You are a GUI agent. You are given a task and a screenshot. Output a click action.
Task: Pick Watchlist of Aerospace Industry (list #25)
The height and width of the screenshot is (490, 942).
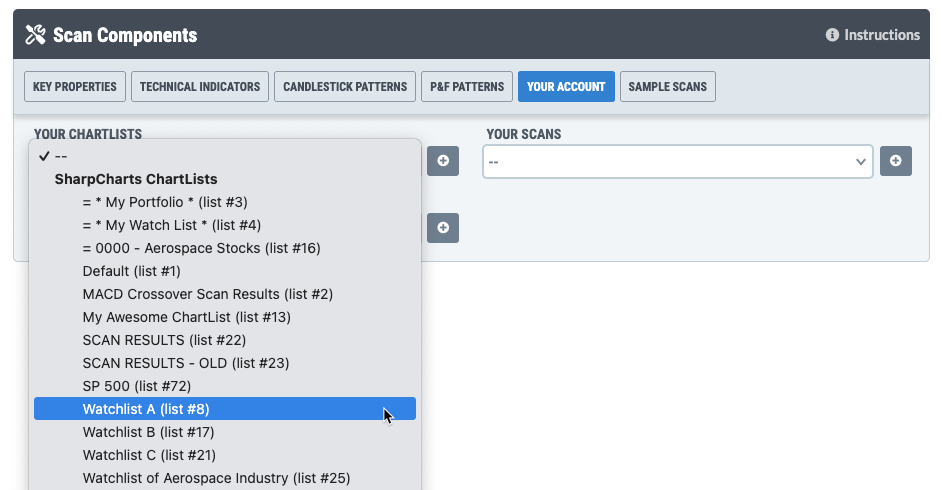[x=216, y=478]
